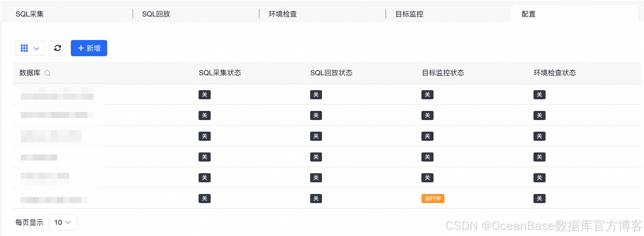The width and height of the screenshot is (644, 236).
Task: Click the search icon beside 数据库 header
Action: [48, 73]
